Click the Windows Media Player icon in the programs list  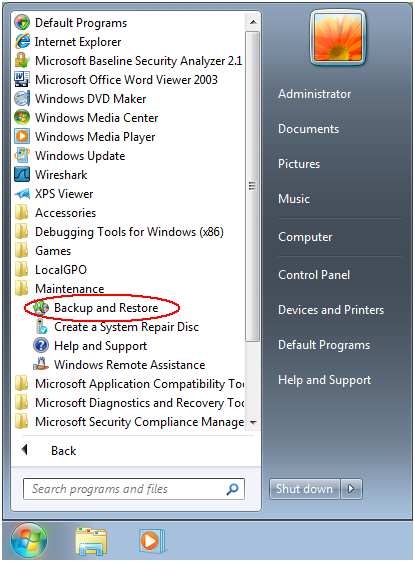(22, 137)
